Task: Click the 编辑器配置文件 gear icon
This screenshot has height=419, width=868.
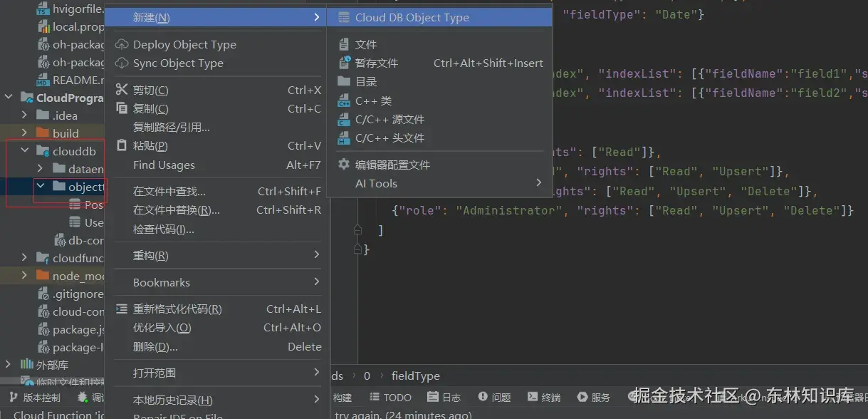Action: coord(344,164)
